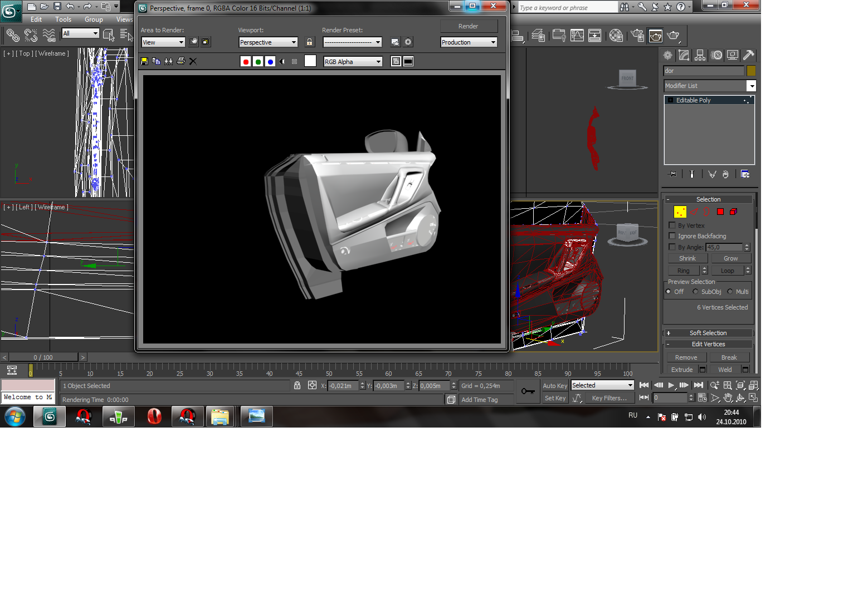The height and width of the screenshot is (589, 868).
Task: Open the RGB Alpha channel dropdown
Action: (x=353, y=62)
